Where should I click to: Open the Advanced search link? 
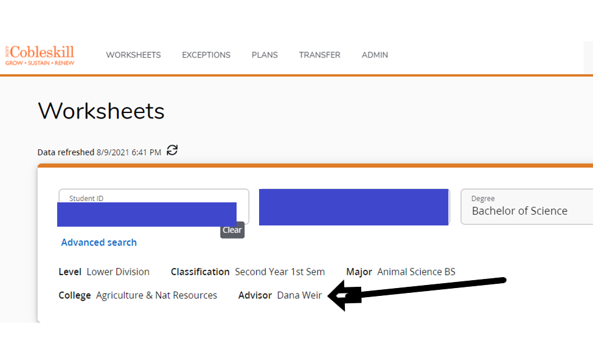[99, 242]
